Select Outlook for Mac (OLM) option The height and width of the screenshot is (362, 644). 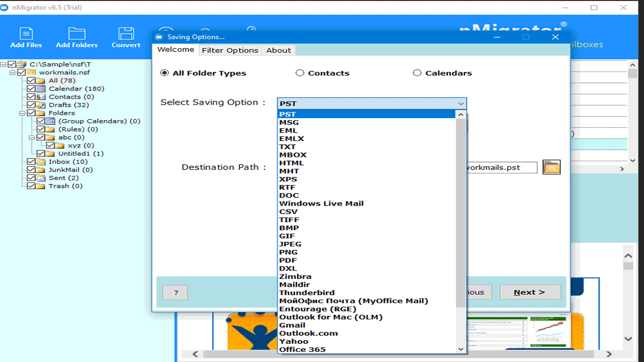coord(367,317)
